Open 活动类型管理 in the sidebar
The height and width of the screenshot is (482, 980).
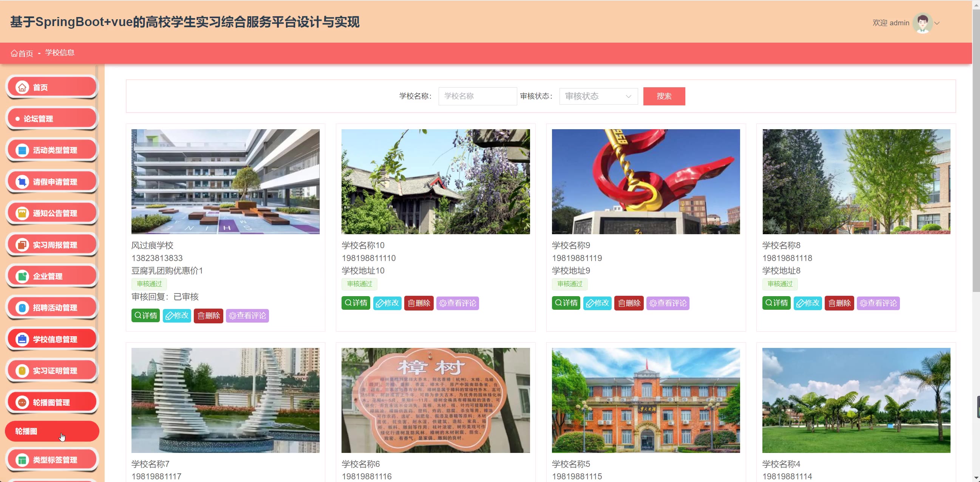click(52, 150)
